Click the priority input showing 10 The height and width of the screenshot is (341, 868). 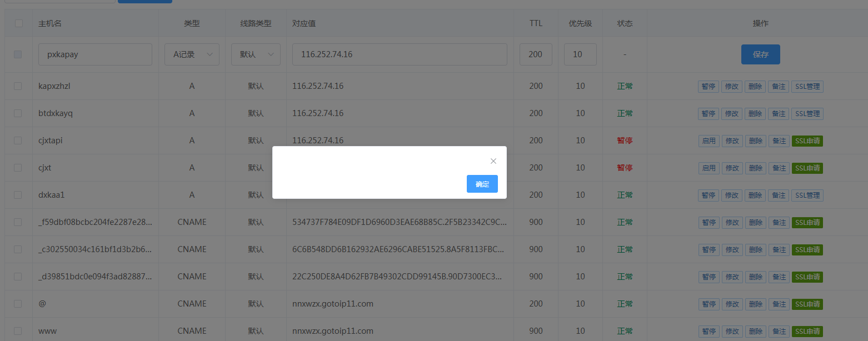tap(580, 54)
